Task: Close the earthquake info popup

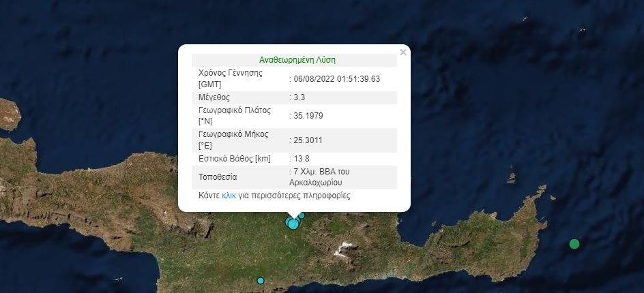Action: (402, 52)
